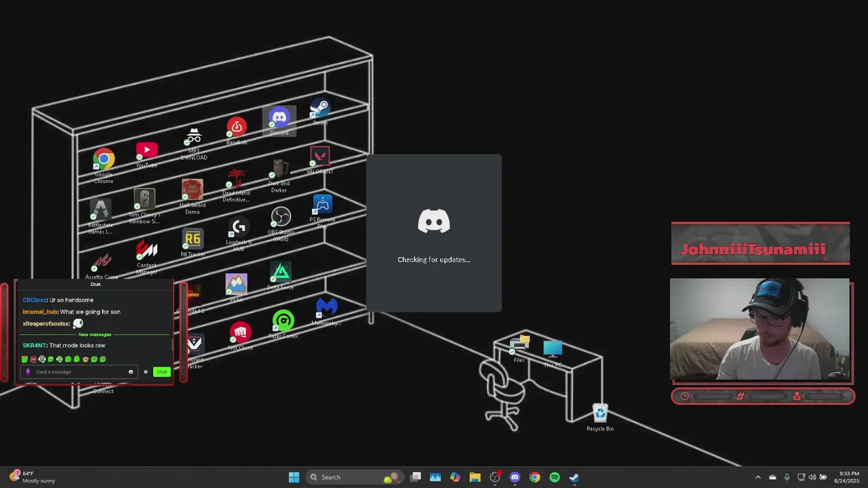The image size is (868, 488).
Task: Open the VALORANT desktop shortcut
Action: pyautogui.click(x=320, y=160)
